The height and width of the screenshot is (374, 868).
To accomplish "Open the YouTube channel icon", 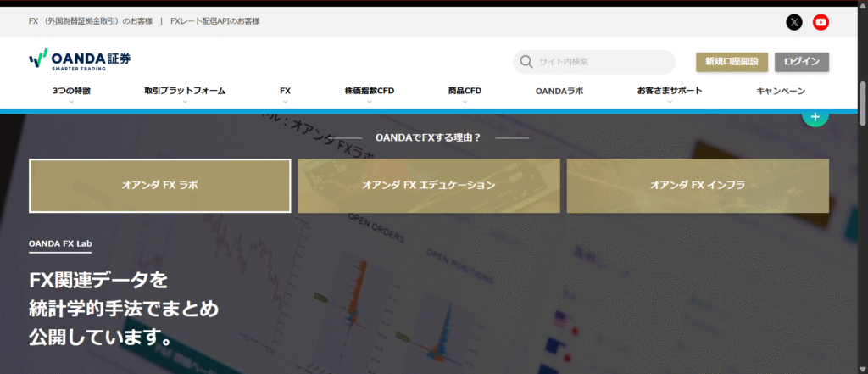I will [x=821, y=22].
